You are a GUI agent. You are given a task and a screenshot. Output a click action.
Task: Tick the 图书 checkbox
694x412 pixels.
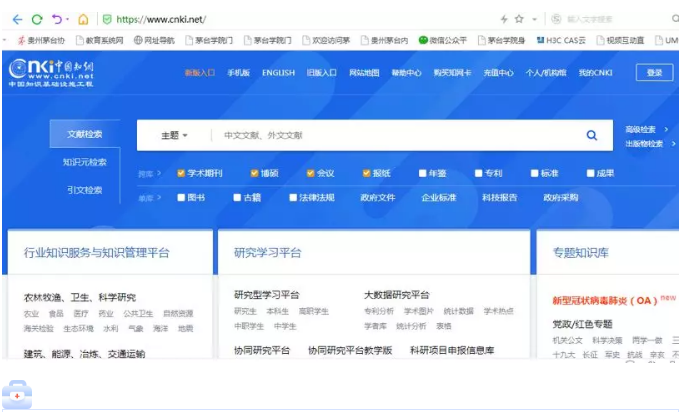click(x=181, y=197)
